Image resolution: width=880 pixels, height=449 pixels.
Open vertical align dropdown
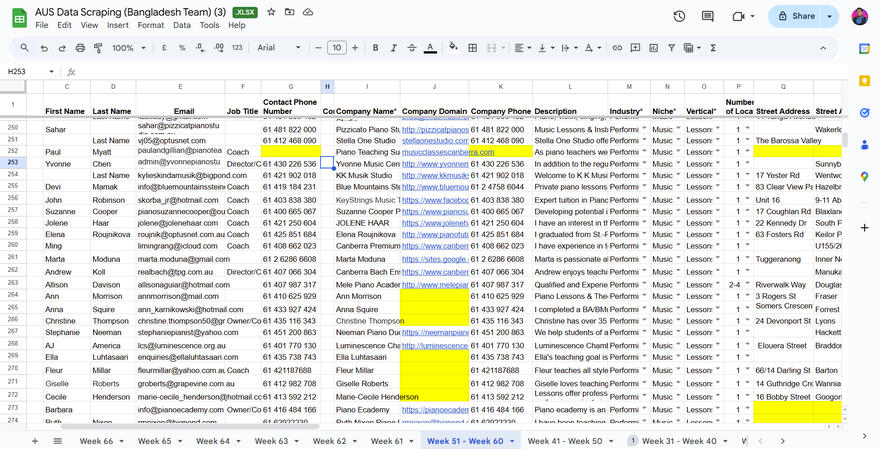[x=546, y=48]
